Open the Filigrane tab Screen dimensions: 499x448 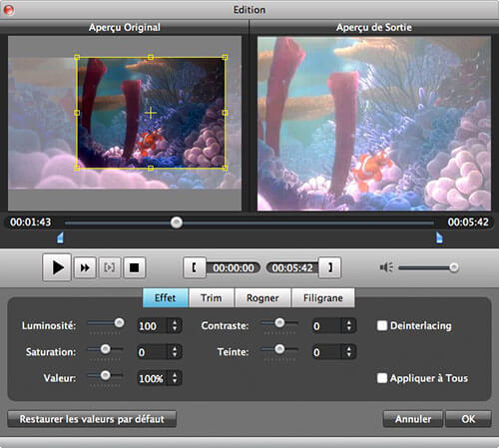[x=323, y=297]
